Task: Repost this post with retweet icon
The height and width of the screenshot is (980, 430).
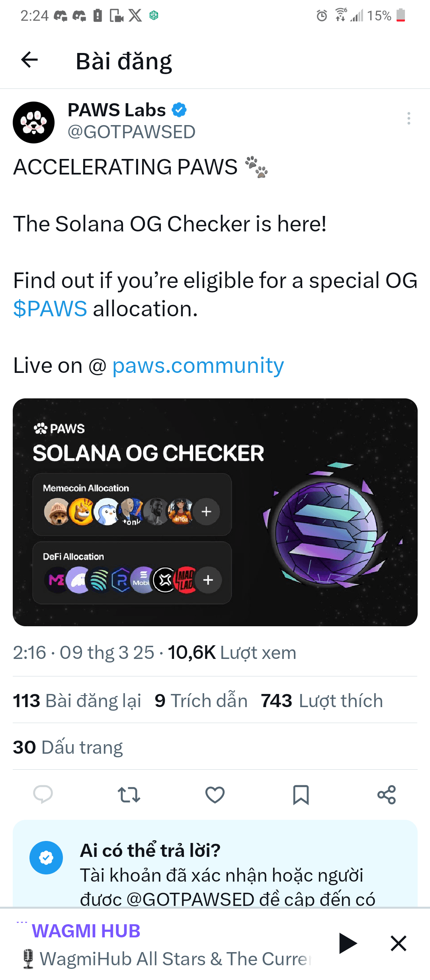Action: pyautogui.click(x=129, y=795)
